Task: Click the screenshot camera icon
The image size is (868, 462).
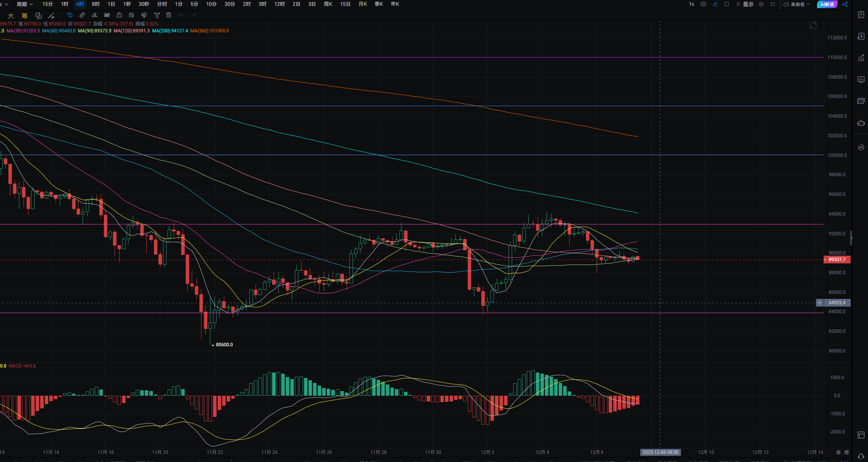Action: tap(703, 4)
